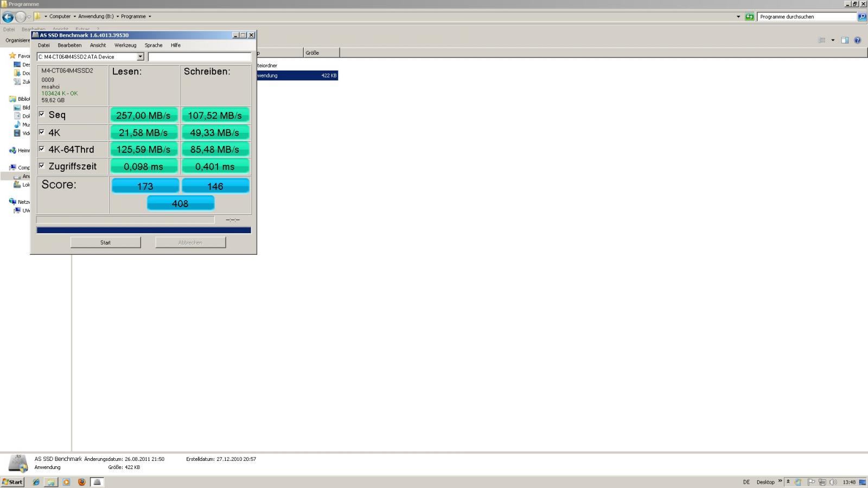The height and width of the screenshot is (488, 868).
Task: Launch Firefox from taskbar
Action: pyautogui.click(x=82, y=482)
